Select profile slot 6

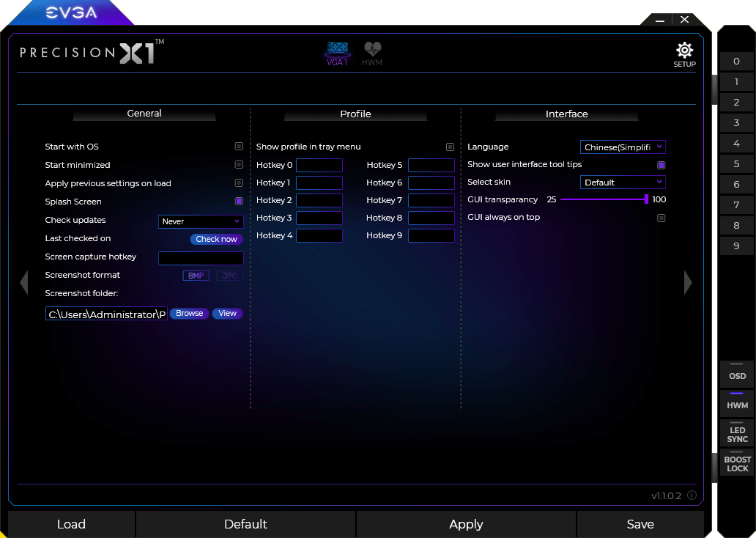[x=736, y=184]
